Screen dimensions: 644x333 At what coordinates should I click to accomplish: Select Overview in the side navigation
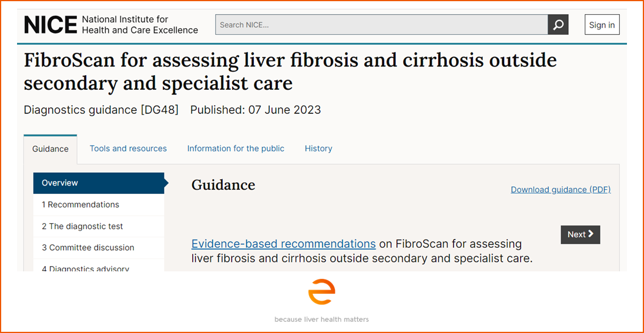pyautogui.click(x=99, y=183)
